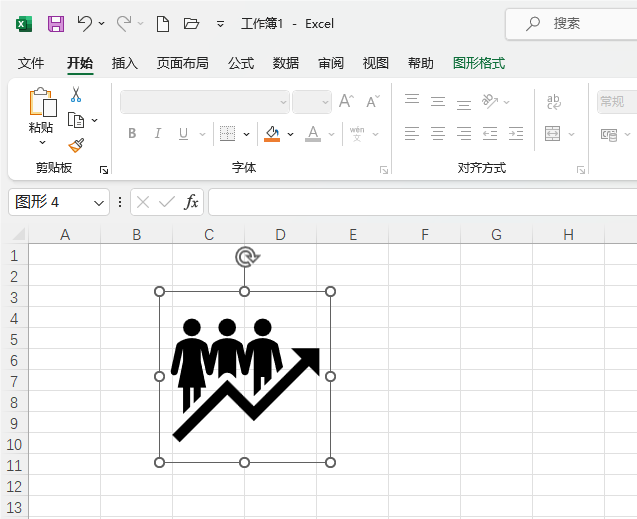Click the Orientation text angle icon
637x519 pixels.
click(x=490, y=101)
